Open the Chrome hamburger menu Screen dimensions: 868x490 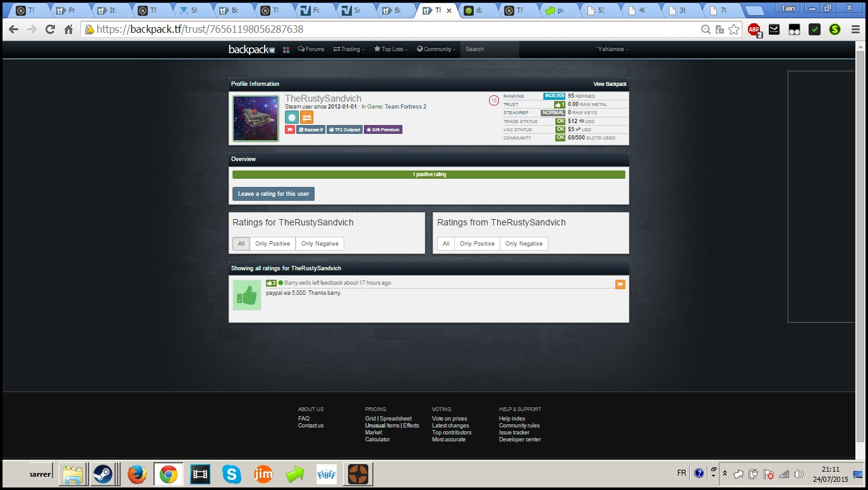coord(855,30)
